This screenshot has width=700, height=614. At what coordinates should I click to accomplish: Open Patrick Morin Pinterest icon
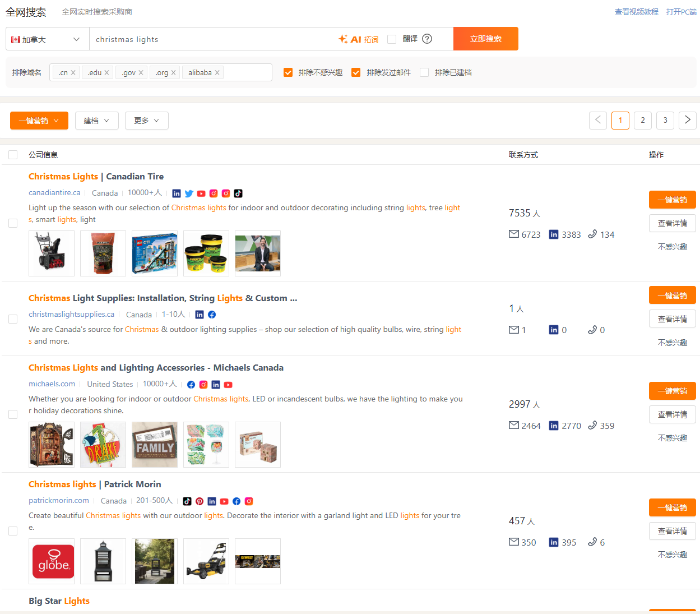pyautogui.click(x=200, y=501)
